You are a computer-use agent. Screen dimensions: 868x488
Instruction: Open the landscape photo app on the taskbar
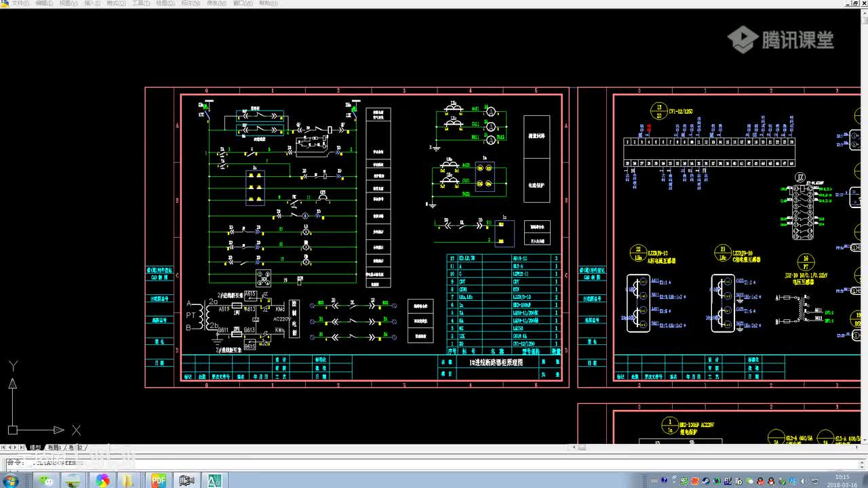click(73, 481)
